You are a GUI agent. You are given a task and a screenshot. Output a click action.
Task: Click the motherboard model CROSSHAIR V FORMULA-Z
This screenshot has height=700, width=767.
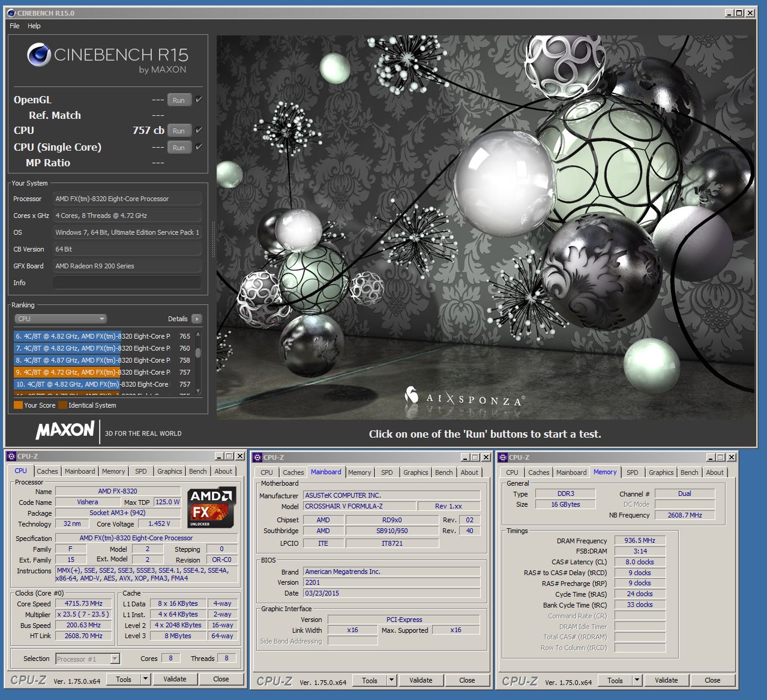click(359, 506)
